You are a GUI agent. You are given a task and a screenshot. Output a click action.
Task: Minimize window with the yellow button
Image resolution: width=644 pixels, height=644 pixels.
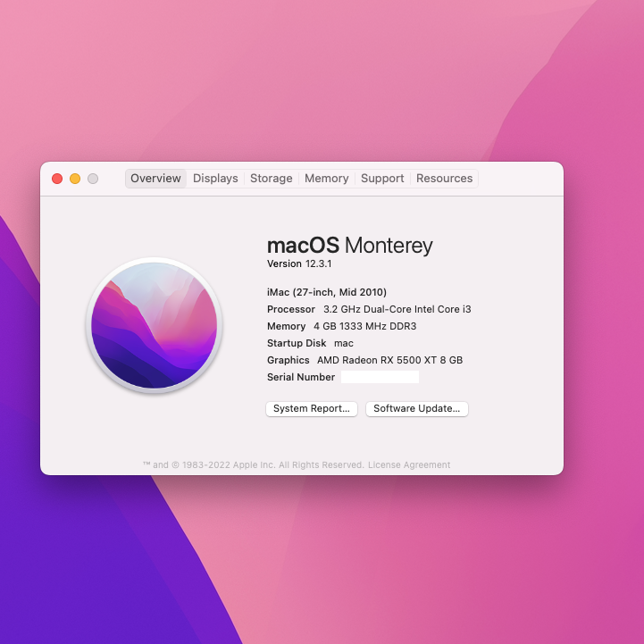click(x=75, y=179)
